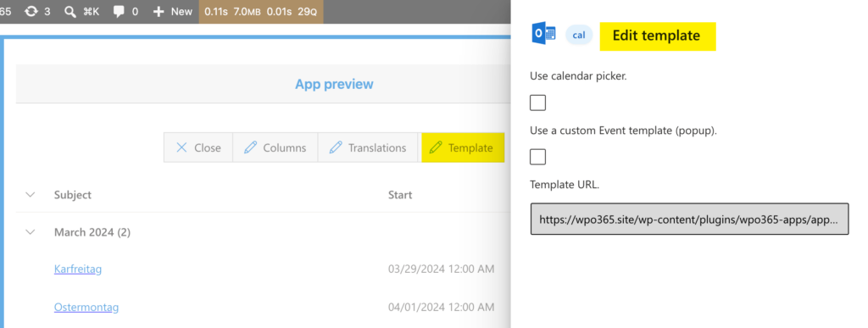Click the App preview heading
Screen dimensions: 868x328
point(334,84)
